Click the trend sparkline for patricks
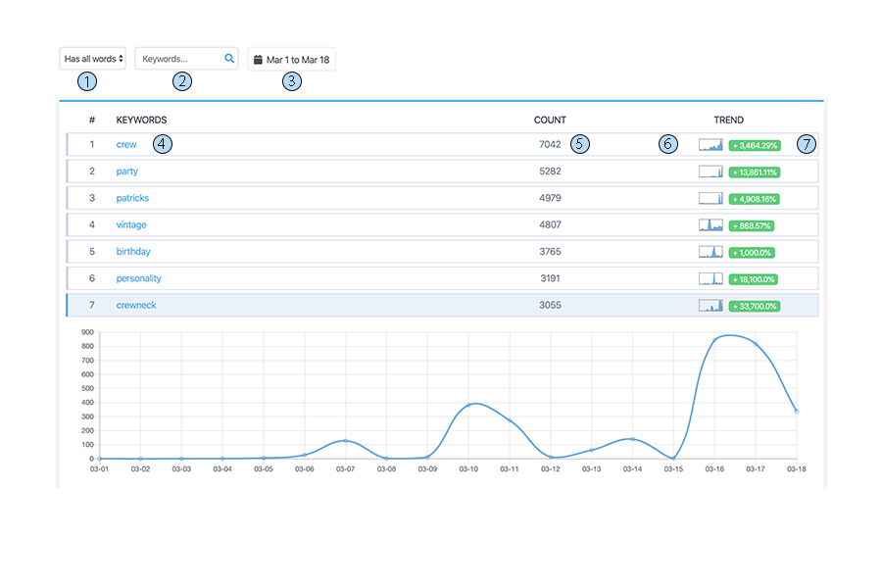Viewport: 882px width, 588px height. pyautogui.click(x=710, y=197)
